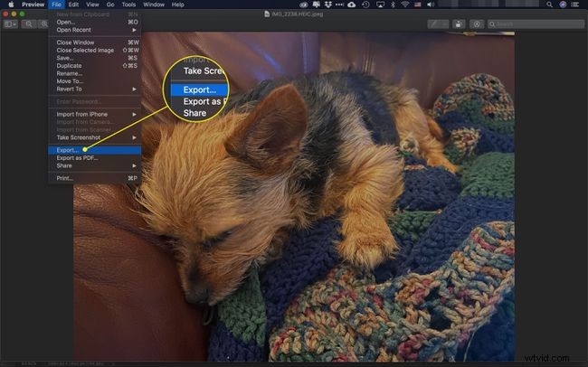Open the Wi-Fi menu bar icon
The image size is (588, 367).
(x=405, y=5)
